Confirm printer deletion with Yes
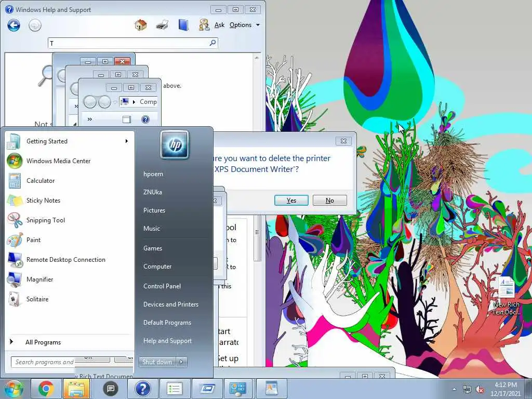The width and height of the screenshot is (532, 399). pyautogui.click(x=291, y=201)
